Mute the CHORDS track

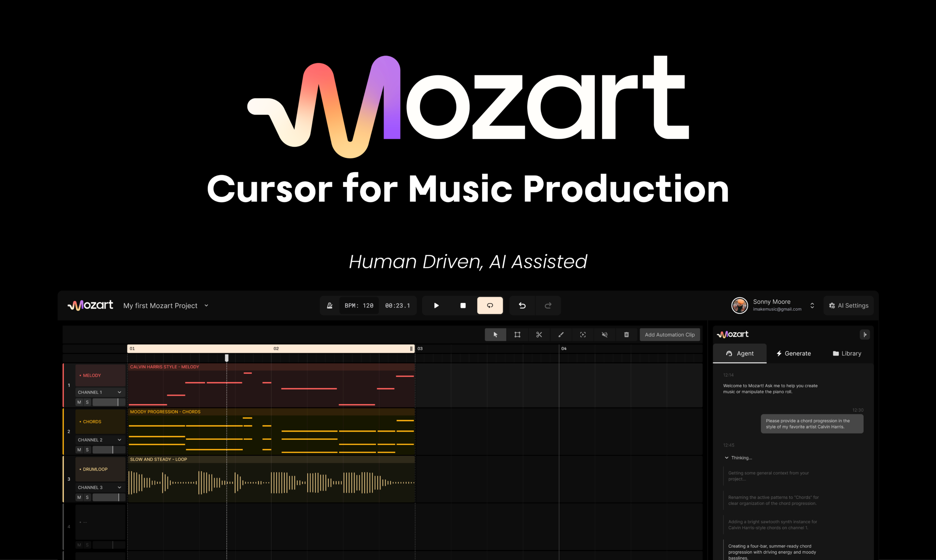point(79,450)
